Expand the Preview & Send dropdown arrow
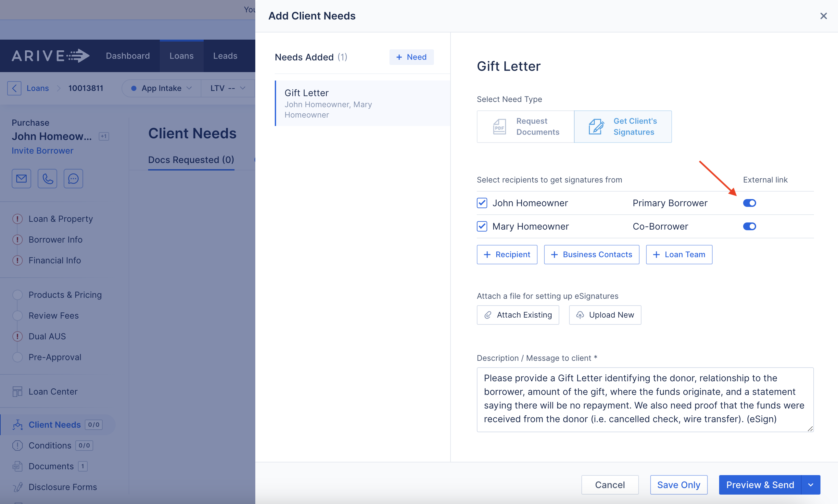The height and width of the screenshot is (504, 838). click(x=811, y=485)
